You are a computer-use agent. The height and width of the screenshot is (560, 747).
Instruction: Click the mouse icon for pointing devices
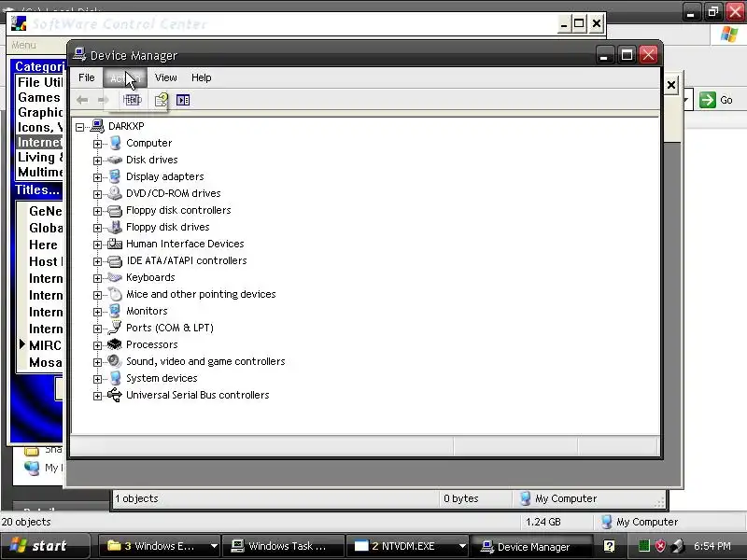point(115,294)
